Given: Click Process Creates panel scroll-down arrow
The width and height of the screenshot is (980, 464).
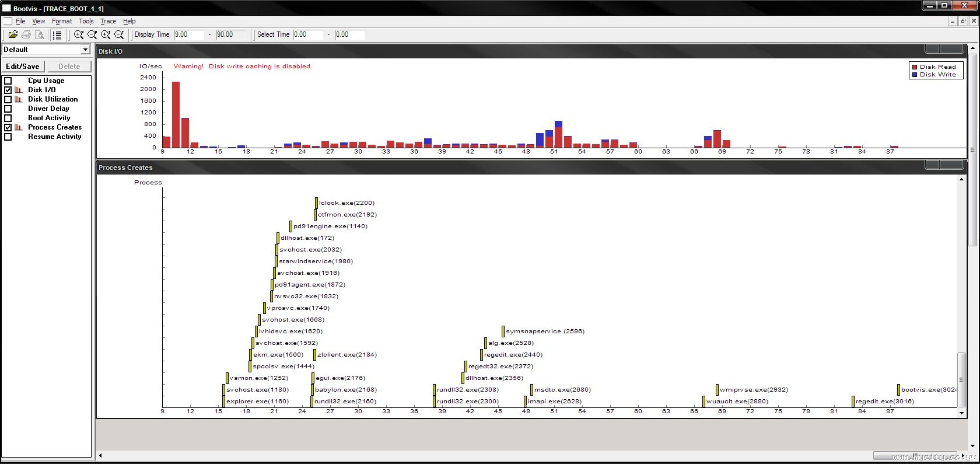Looking at the screenshot, I should pyautogui.click(x=961, y=413).
